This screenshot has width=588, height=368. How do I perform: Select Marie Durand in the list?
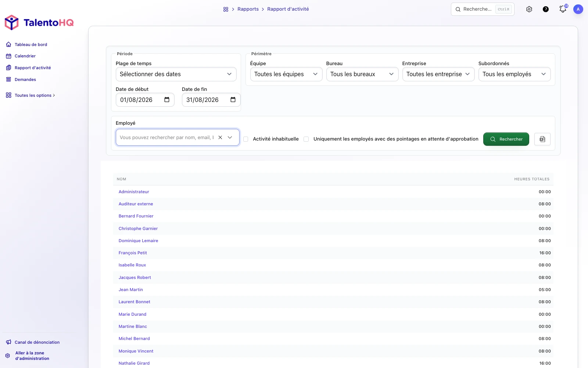(x=132, y=314)
